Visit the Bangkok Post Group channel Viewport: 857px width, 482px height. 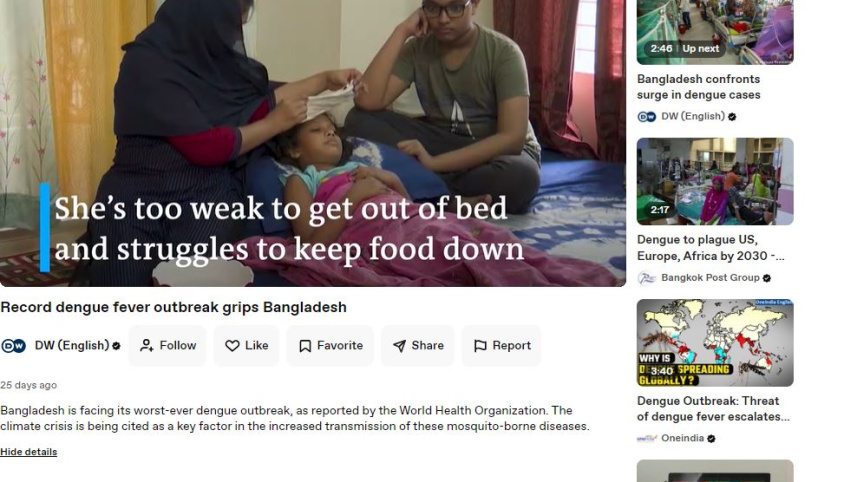tap(710, 278)
